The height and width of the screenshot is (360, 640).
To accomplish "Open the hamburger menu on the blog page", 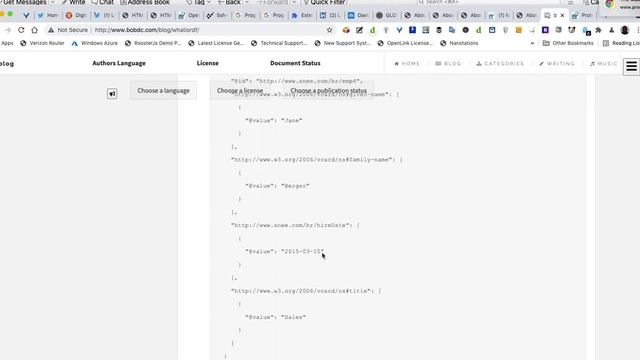I will (x=631, y=66).
